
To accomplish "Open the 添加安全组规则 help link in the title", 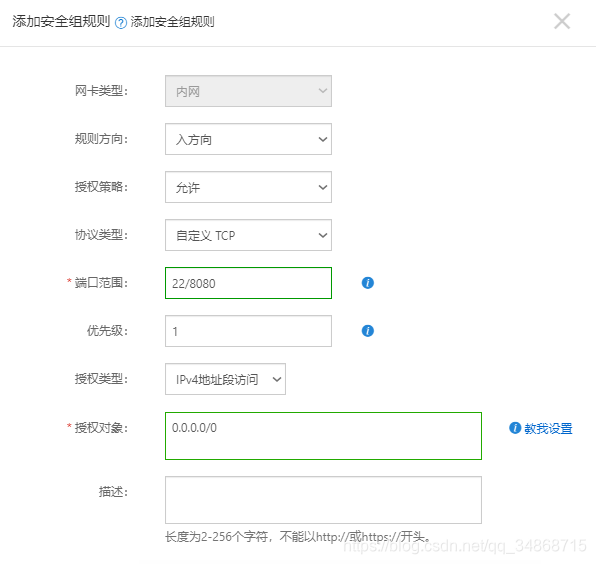I will (x=173, y=22).
